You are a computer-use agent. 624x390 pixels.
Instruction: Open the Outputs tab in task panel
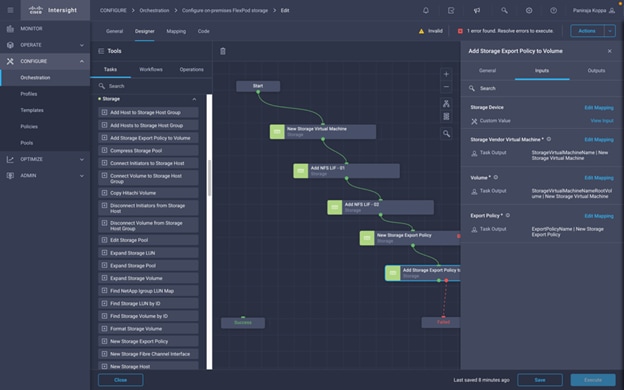pos(596,70)
